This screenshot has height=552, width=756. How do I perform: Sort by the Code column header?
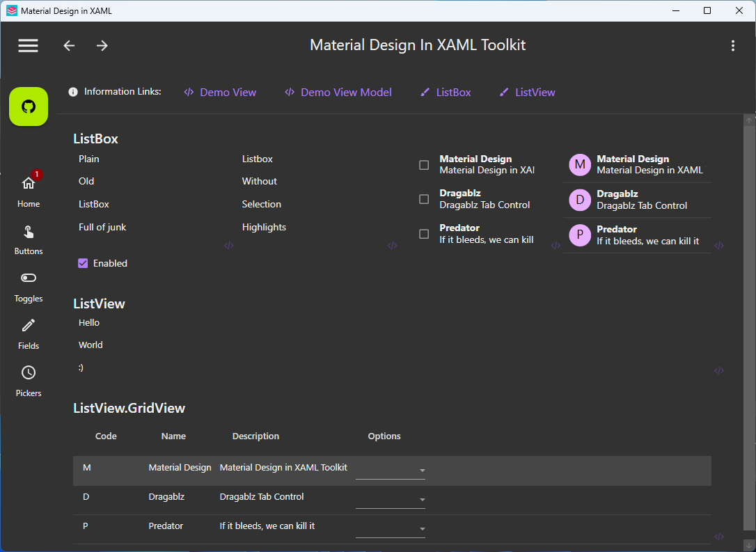point(106,436)
